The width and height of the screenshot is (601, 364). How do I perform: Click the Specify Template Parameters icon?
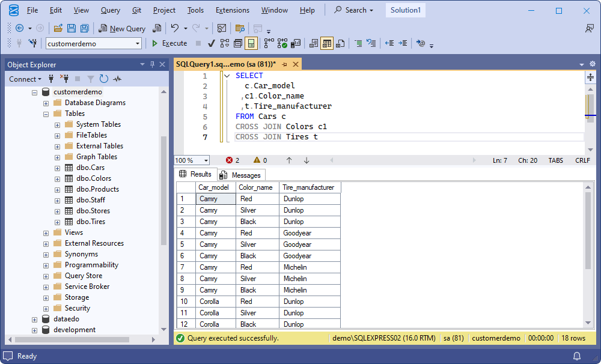(420, 43)
